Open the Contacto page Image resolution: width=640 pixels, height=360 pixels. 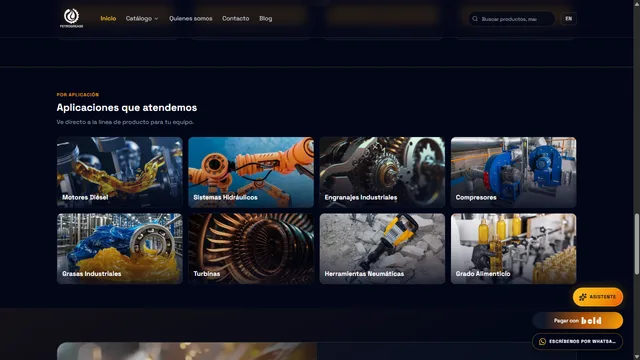[x=236, y=18]
